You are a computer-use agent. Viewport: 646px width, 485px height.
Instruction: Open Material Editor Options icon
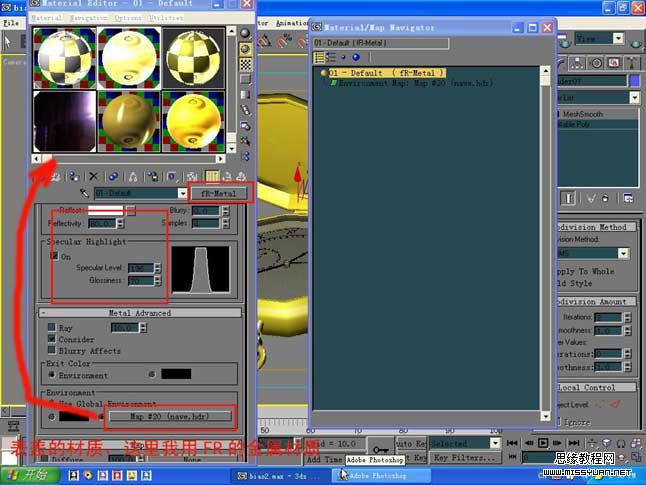coord(246,125)
